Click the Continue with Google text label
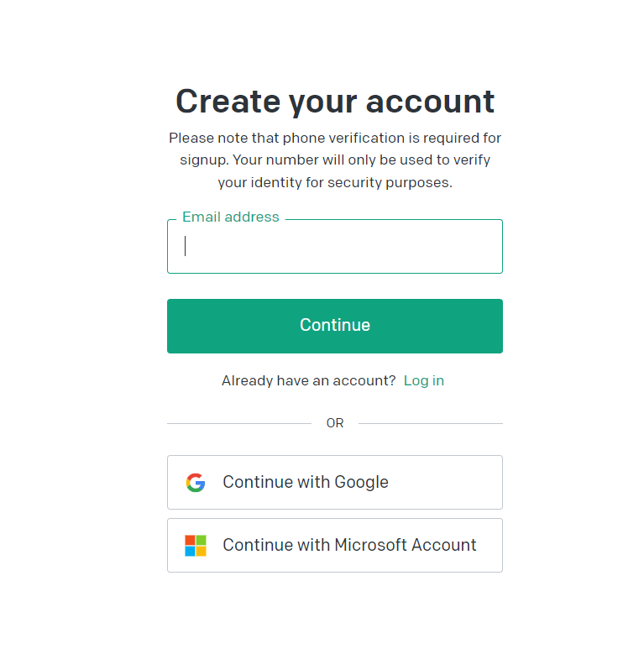This screenshot has height=649, width=644. coord(306,482)
